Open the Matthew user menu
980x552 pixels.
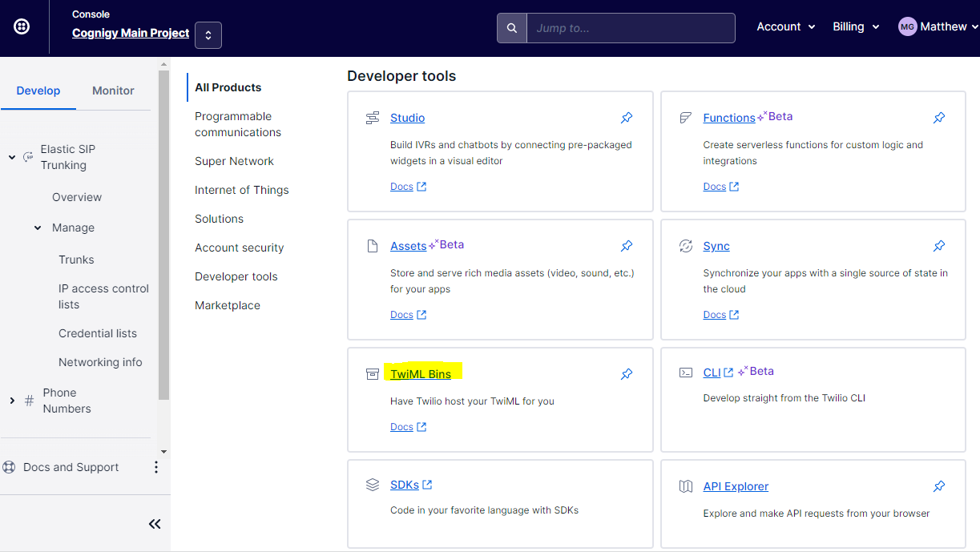pyautogui.click(x=938, y=26)
